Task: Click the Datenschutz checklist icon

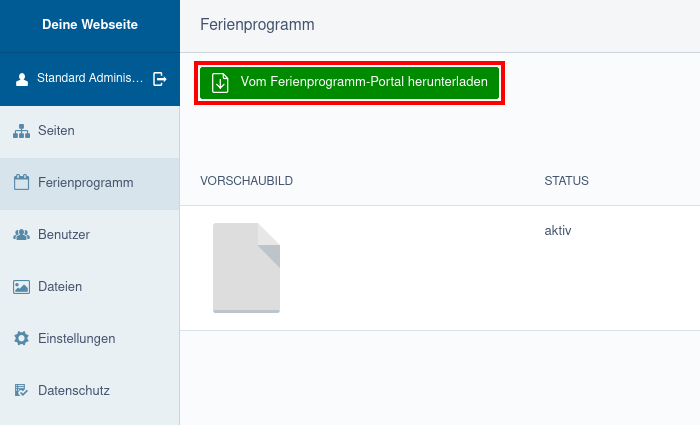Action: pyautogui.click(x=21, y=390)
